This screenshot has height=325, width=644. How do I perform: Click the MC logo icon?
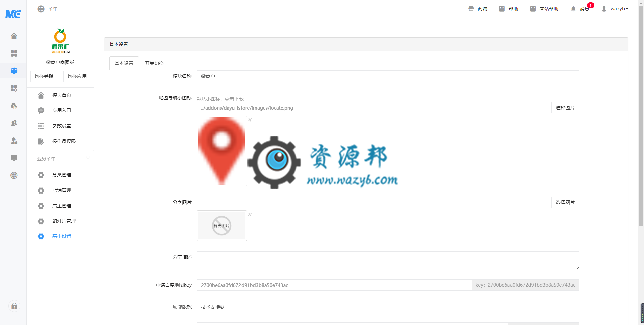point(13,14)
